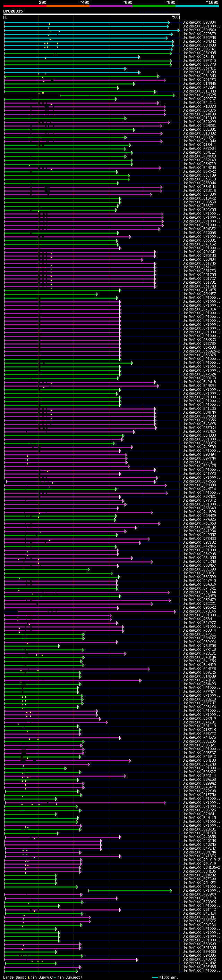Screen dimensions: 222x980
Task: Click green alignment bar for C0HGB5
Action: (118, 95)
